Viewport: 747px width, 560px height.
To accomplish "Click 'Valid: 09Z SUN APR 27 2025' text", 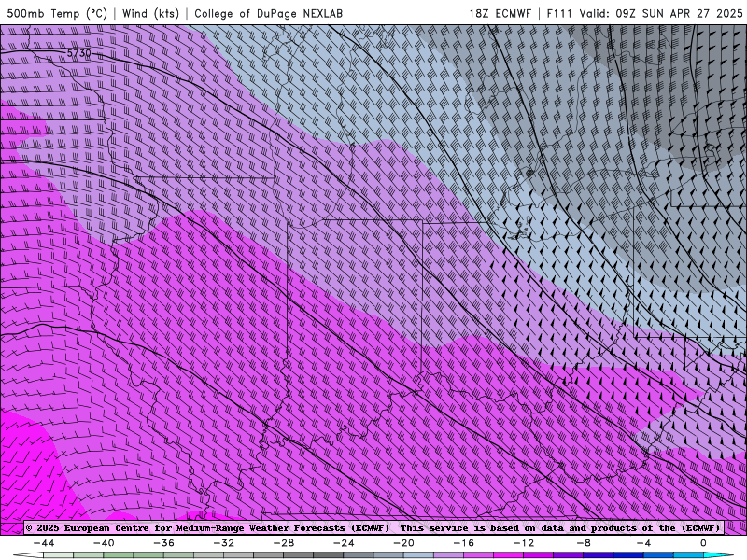I will 661,13.
